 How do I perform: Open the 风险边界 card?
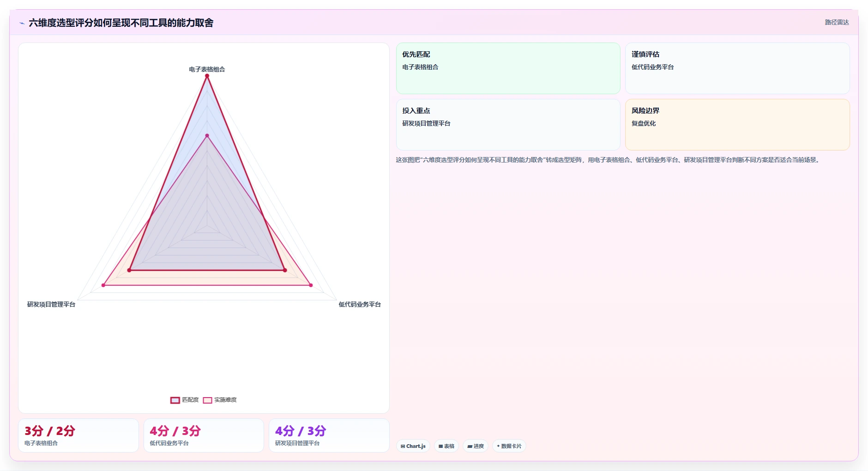pyautogui.click(x=737, y=125)
